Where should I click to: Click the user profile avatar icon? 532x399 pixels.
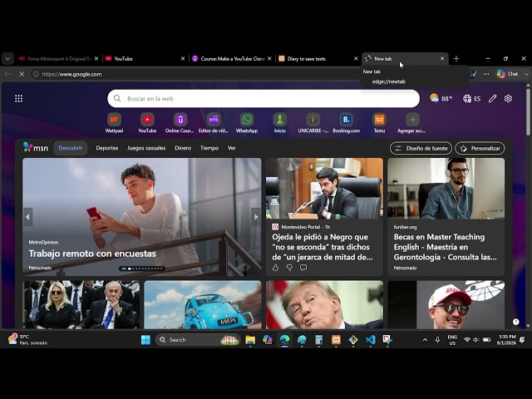click(x=473, y=74)
